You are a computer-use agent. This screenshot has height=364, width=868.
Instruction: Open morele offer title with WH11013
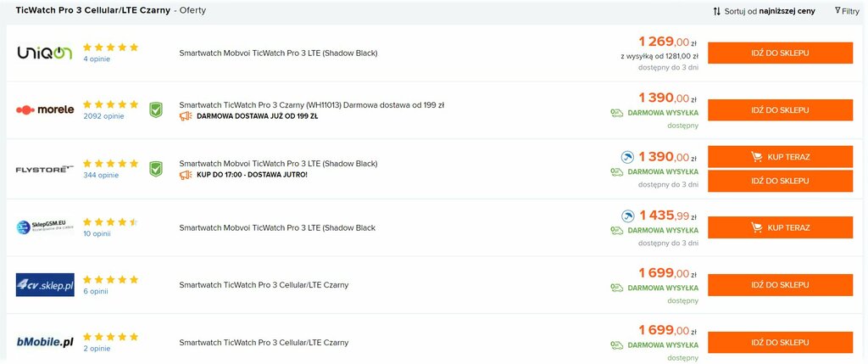(312, 104)
